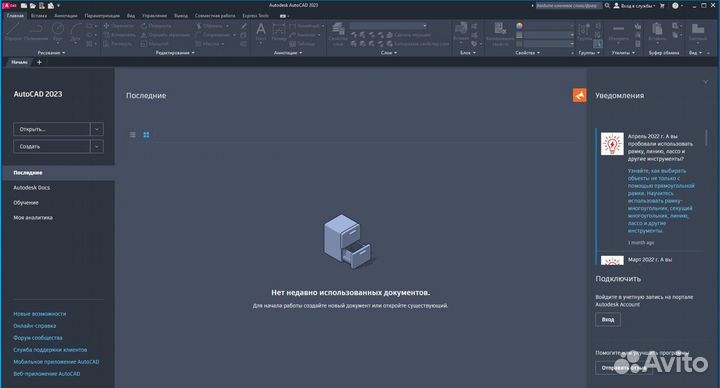
Task: Select the Circle (Круг) tool
Action: point(58,32)
